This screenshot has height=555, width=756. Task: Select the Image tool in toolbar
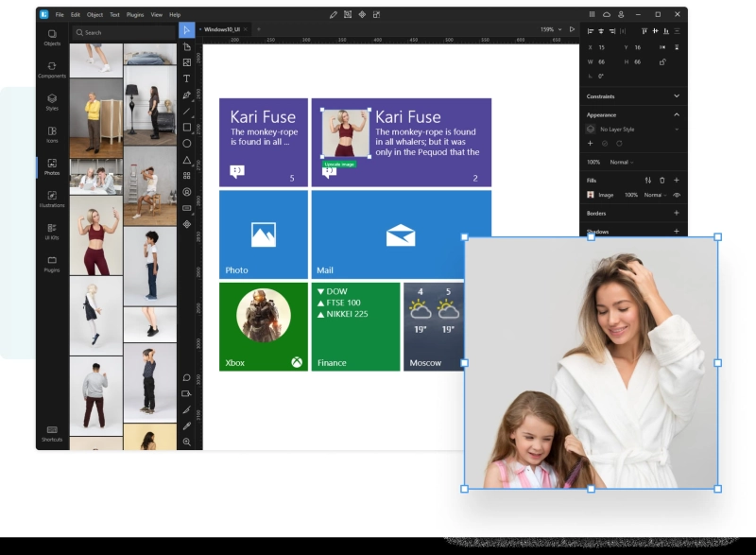coord(186,62)
